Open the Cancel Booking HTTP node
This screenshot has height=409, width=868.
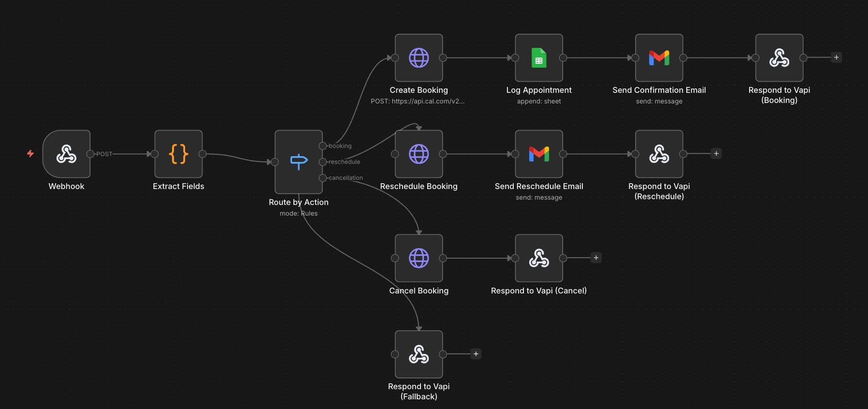419,258
